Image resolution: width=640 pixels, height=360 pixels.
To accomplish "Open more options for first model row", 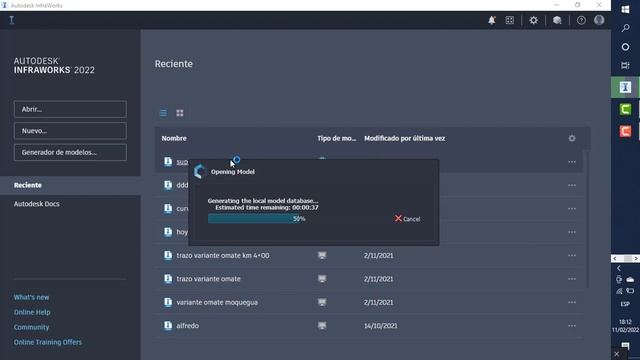I will [x=572, y=162].
